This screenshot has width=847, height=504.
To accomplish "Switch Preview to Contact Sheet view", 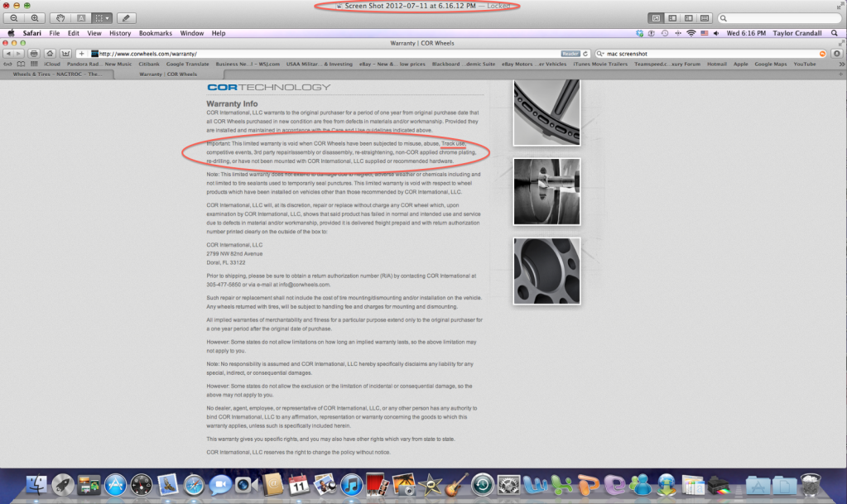I will click(705, 18).
